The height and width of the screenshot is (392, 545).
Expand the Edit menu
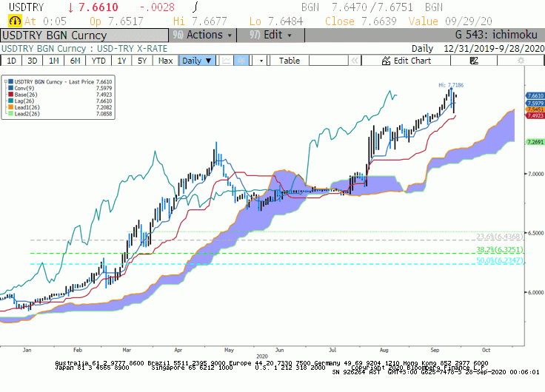270,35
